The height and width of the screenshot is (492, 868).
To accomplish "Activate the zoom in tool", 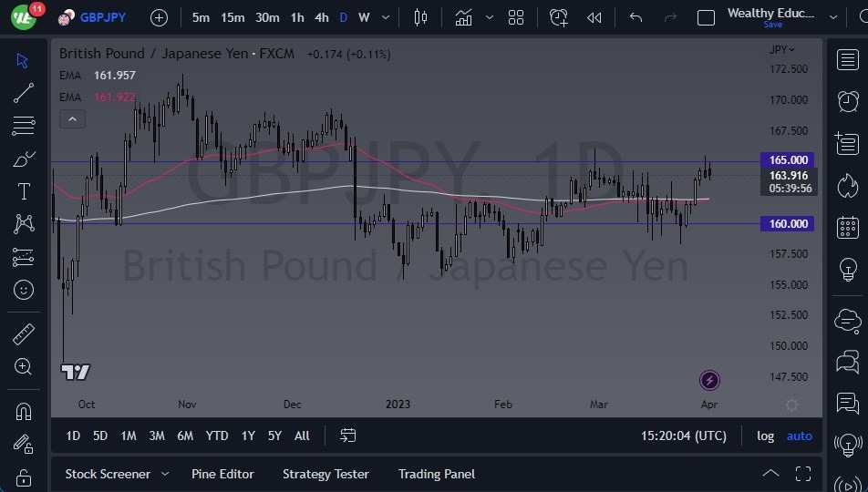I will [x=24, y=366].
